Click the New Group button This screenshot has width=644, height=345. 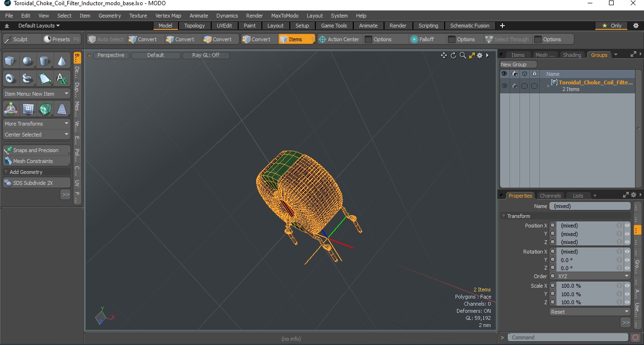[519, 64]
